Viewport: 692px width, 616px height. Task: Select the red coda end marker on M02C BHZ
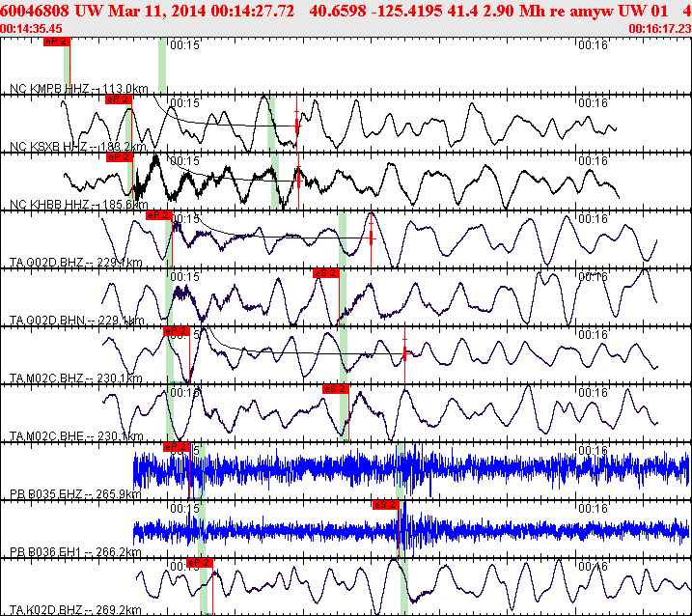click(x=405, y=352)
